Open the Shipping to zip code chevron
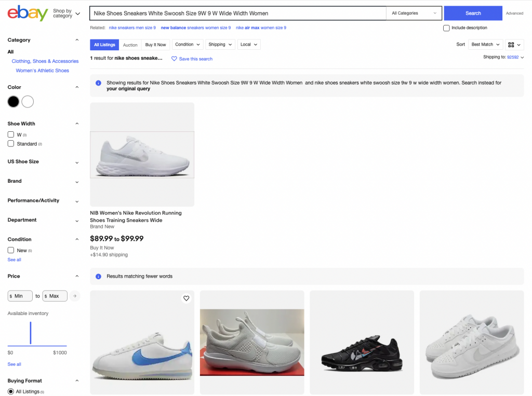532x396 pixels. [x=522, y=57]
